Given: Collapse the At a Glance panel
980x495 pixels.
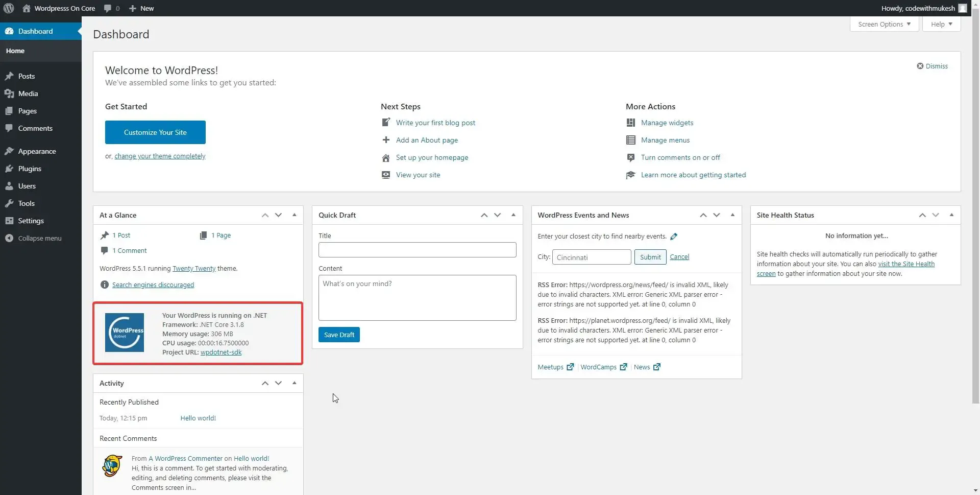Looking at the screenshot, I should point(294,215).
